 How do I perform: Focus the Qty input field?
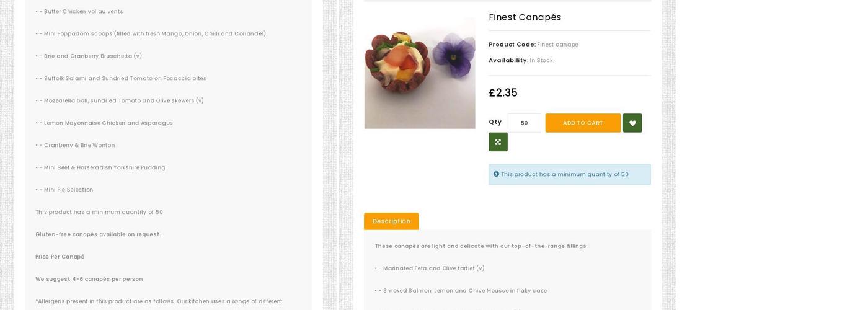pyautogui.click(x=524, y=123)
